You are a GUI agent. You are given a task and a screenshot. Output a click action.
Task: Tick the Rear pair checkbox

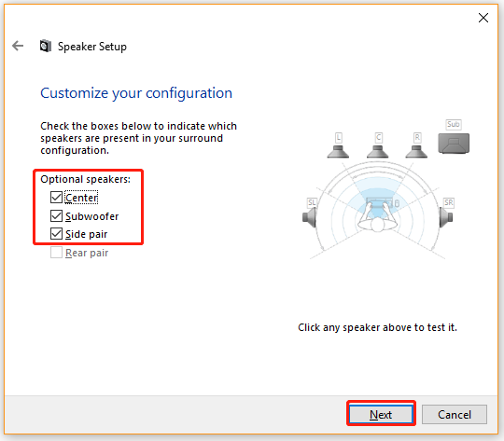(56, 253)
